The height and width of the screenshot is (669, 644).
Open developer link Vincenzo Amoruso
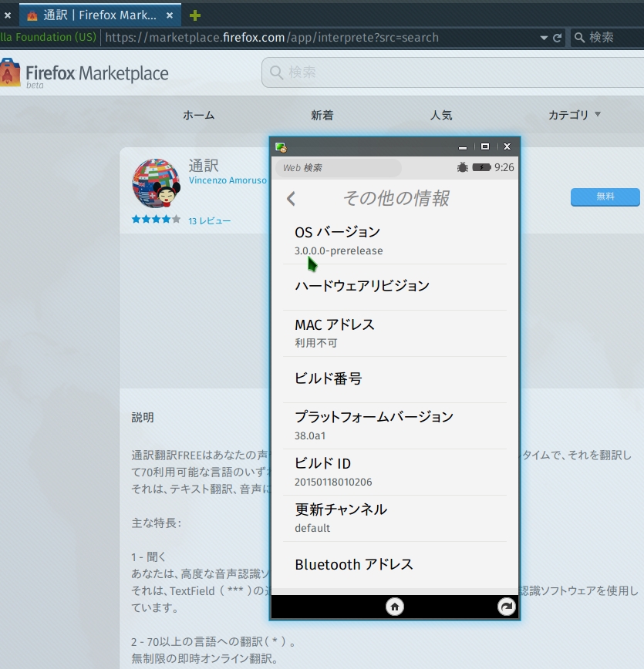click(228, 180)
